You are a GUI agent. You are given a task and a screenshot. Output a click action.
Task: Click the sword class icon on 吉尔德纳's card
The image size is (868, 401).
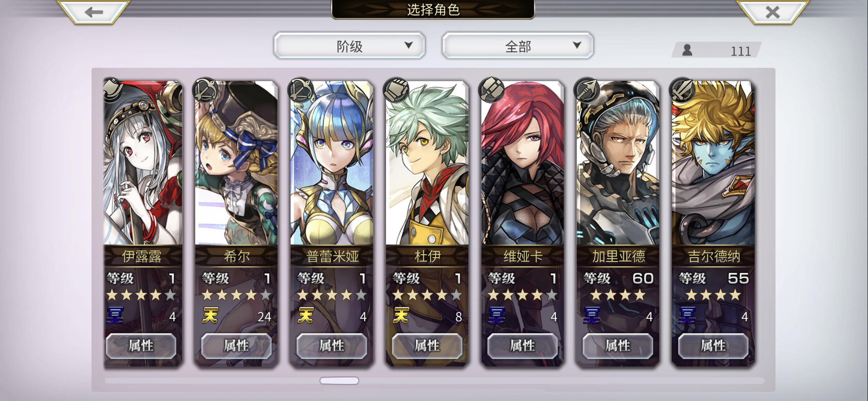point(682,90)
